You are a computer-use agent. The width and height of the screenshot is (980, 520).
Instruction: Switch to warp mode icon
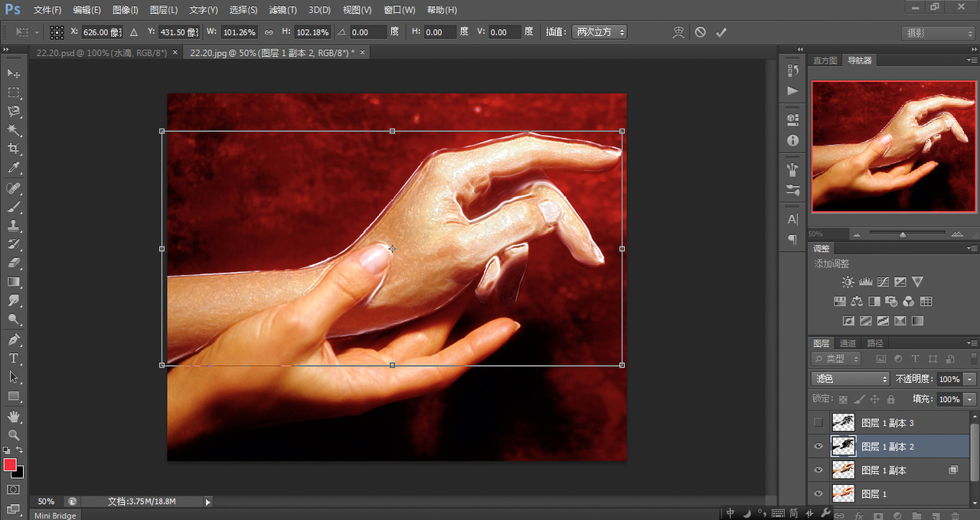678,32
